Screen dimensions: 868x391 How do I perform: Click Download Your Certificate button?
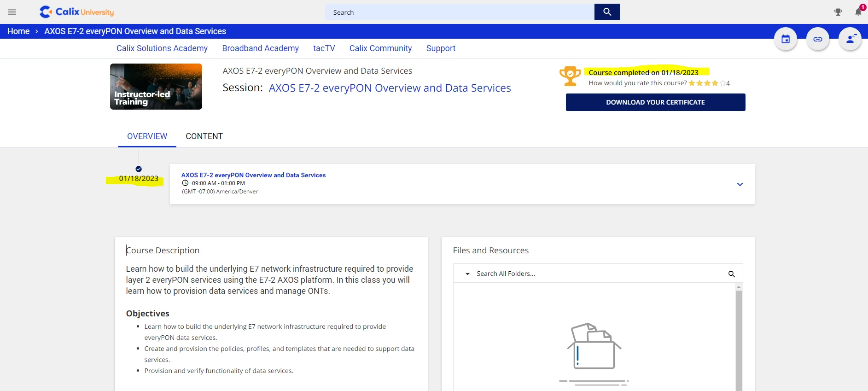click(655, 102)
